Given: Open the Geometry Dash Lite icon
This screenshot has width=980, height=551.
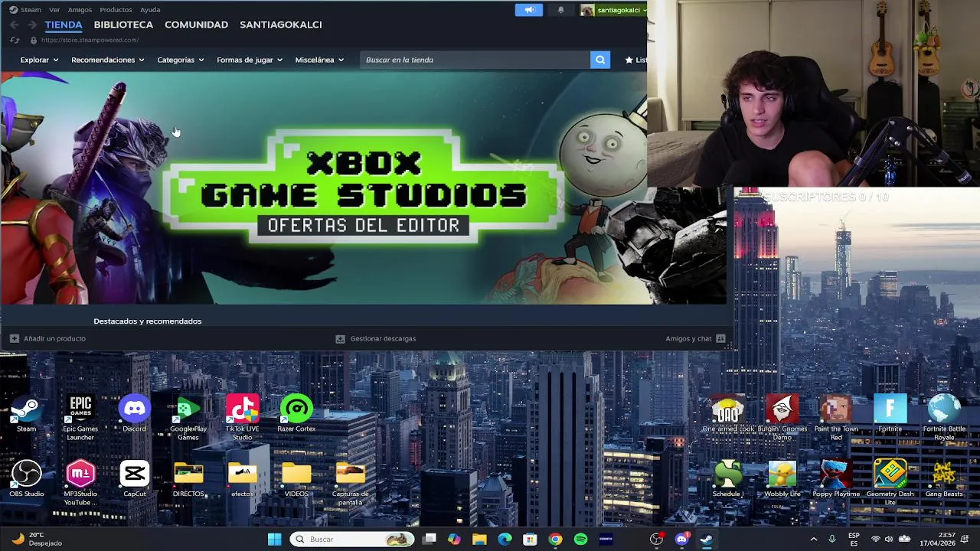Looking at the screenshot, I should (890, 483).
